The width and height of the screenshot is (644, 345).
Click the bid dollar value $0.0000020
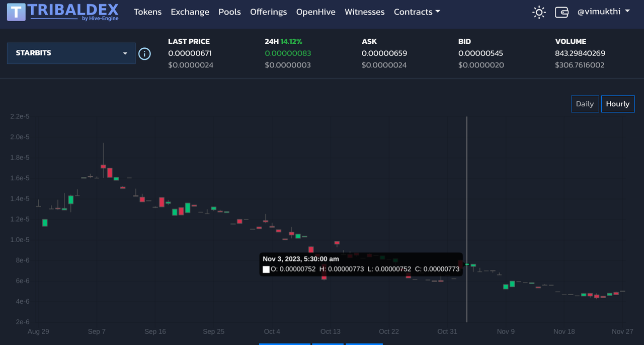tap(481, 65)
